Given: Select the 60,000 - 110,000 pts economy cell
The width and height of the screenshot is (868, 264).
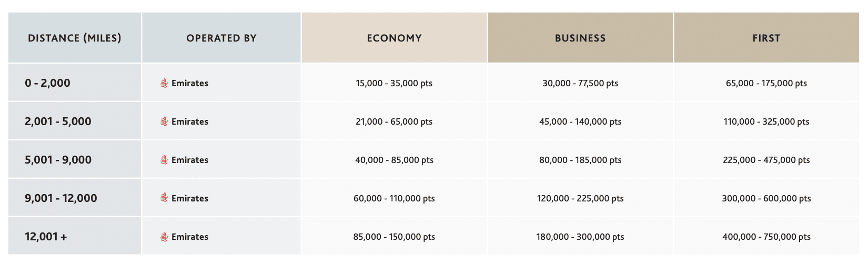Looking at the screenshot, I should [x=394, y=198].
